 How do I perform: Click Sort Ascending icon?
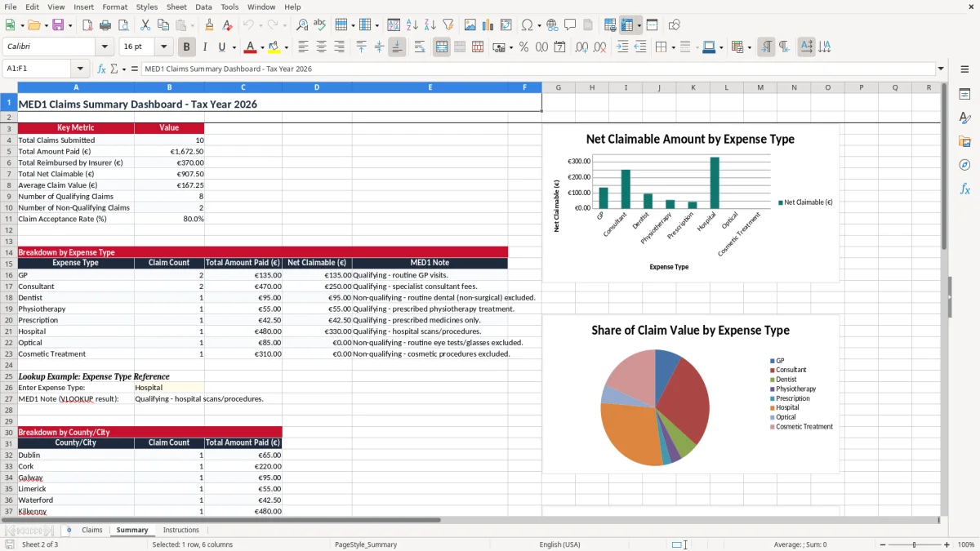(x=412, y=25)
